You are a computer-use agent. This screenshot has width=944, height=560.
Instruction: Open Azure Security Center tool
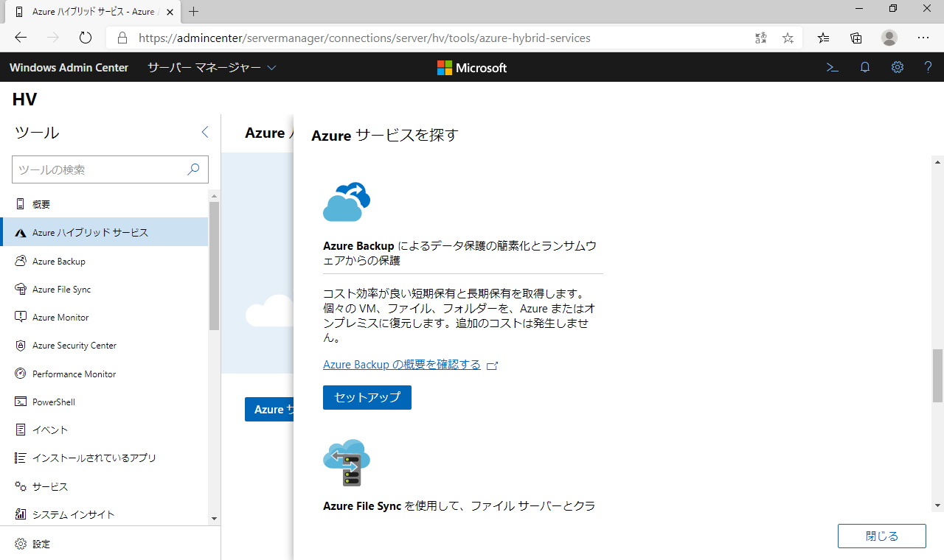pos(104,345)
